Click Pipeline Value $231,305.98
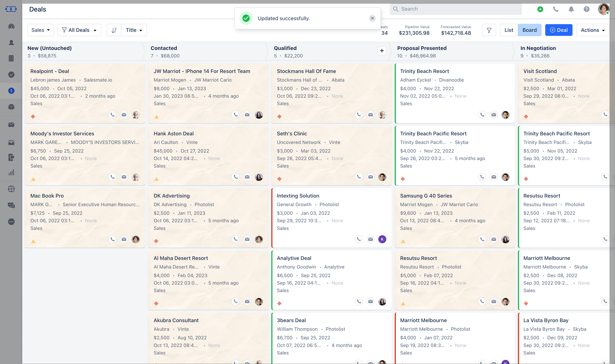Image resolution: width=615 pixels, height=364 pixels. [x=414, y=33]
